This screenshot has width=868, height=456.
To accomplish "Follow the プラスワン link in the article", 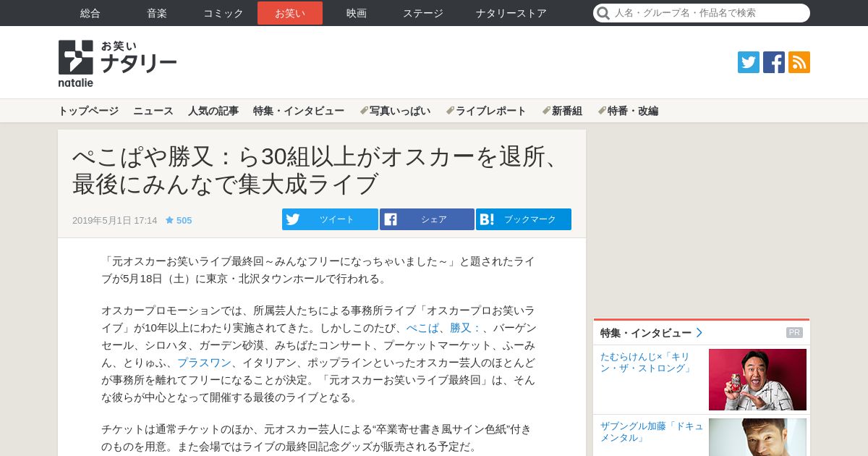I will 205,363.
